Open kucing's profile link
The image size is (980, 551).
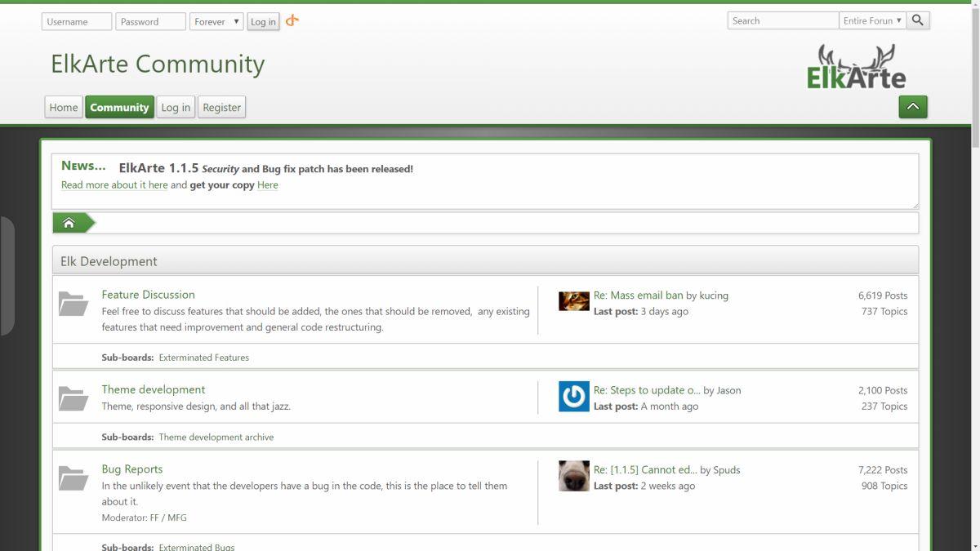click(714, 295)
